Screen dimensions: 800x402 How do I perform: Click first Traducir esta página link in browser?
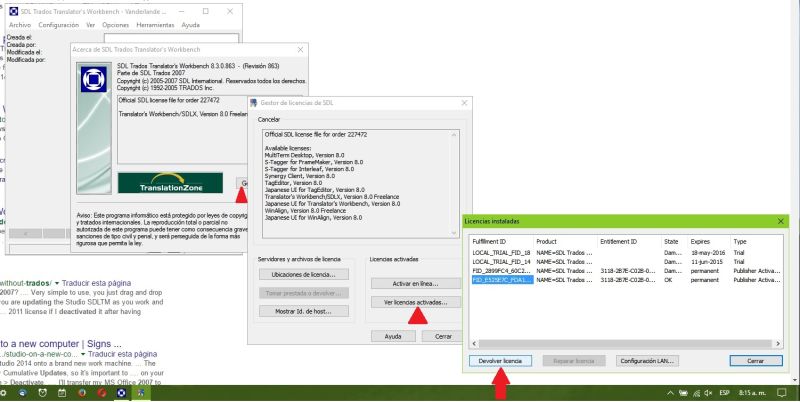pos(96,283)
